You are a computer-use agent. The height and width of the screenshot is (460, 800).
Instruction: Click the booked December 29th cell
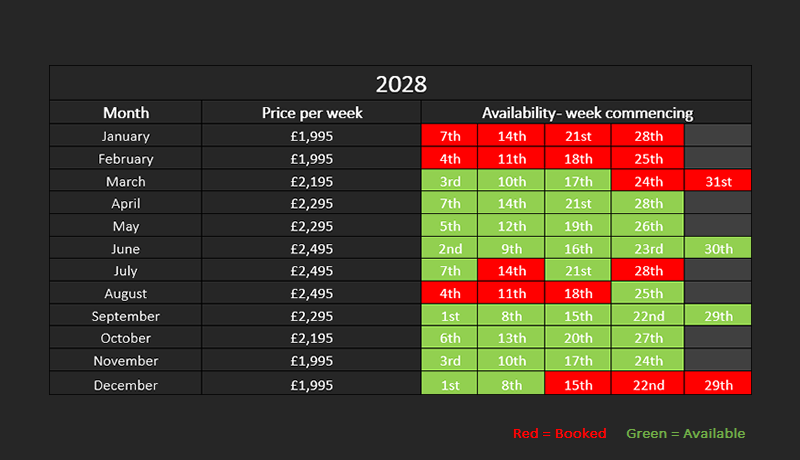(717, 384)
